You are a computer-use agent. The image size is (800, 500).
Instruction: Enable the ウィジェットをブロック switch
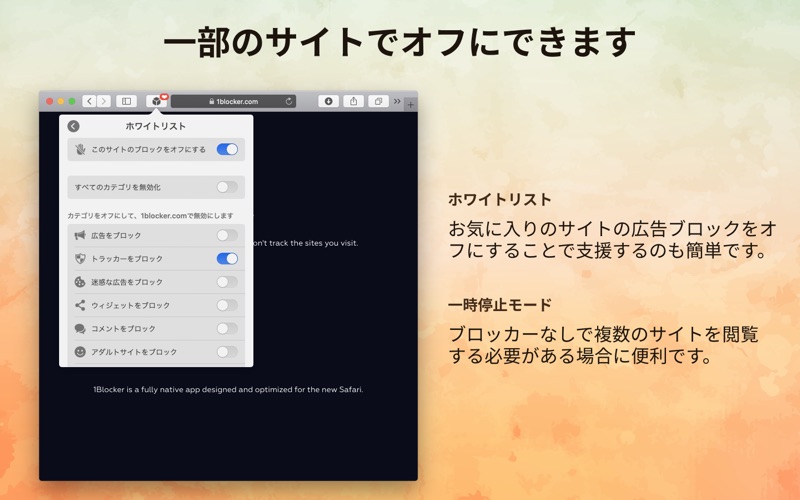(227, 305)
